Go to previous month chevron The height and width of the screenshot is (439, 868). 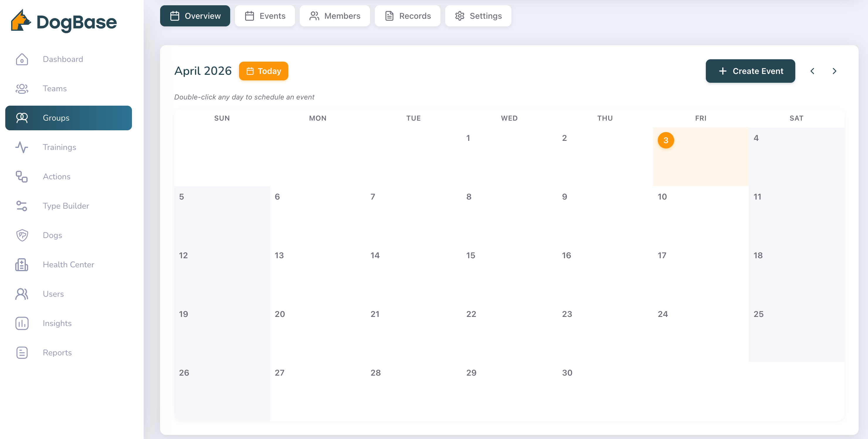(x=812, y=71)
